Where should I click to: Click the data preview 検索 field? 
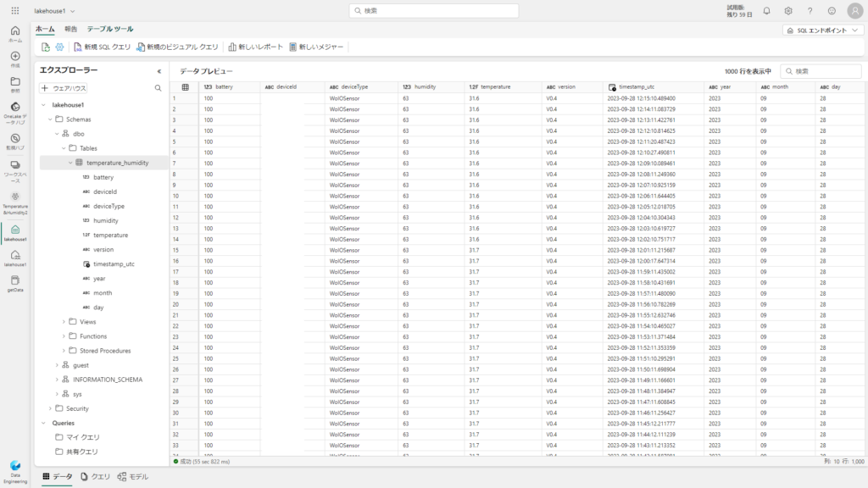click(814, 72)
